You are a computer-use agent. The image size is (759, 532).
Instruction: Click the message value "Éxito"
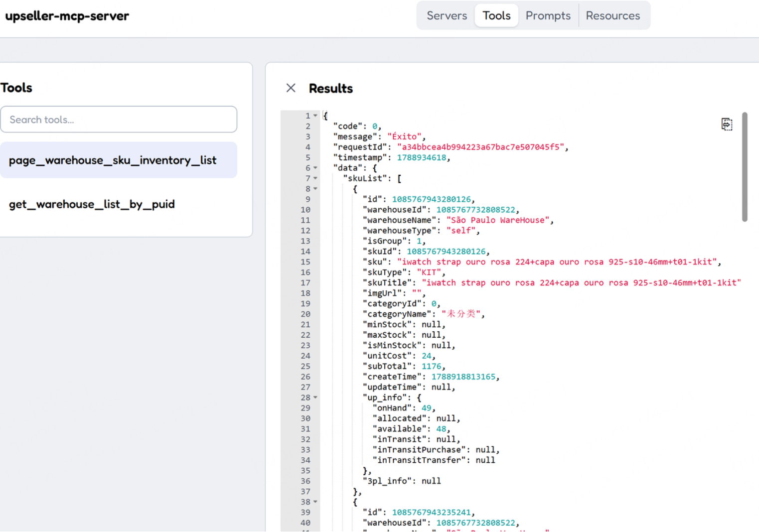[404, 136]
